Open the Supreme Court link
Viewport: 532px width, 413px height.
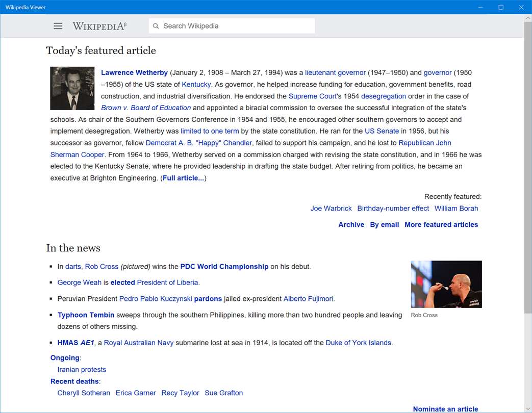click(312, 96)
